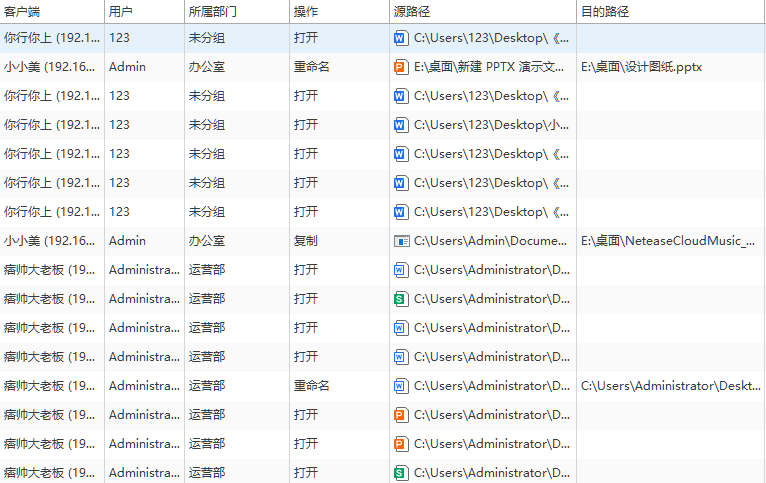Click 打开 in the Desktop\小 row
Viewport: 766px width, 483px height.
(x=305, y=125)
